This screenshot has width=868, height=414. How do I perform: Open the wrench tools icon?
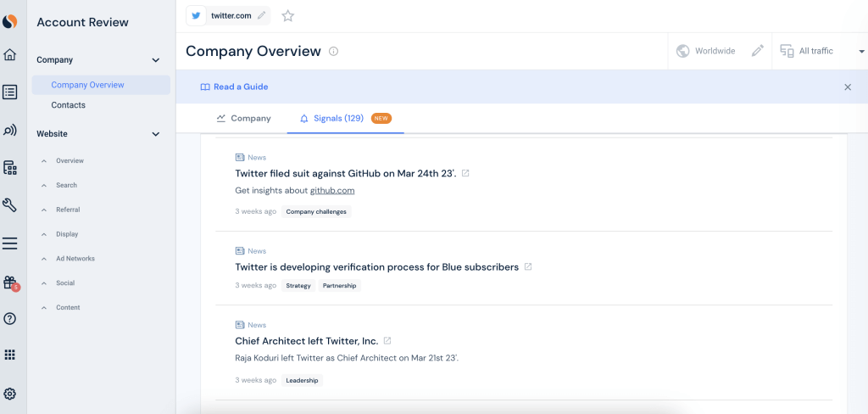point(9,205)
